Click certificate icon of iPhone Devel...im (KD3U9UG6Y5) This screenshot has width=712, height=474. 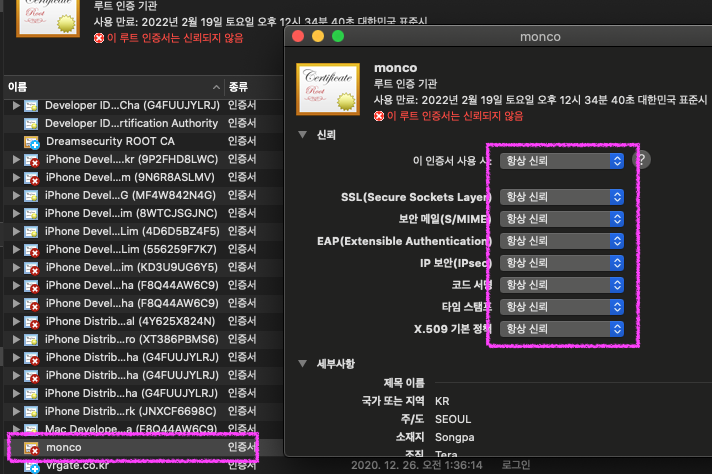[x=31, y=268]
